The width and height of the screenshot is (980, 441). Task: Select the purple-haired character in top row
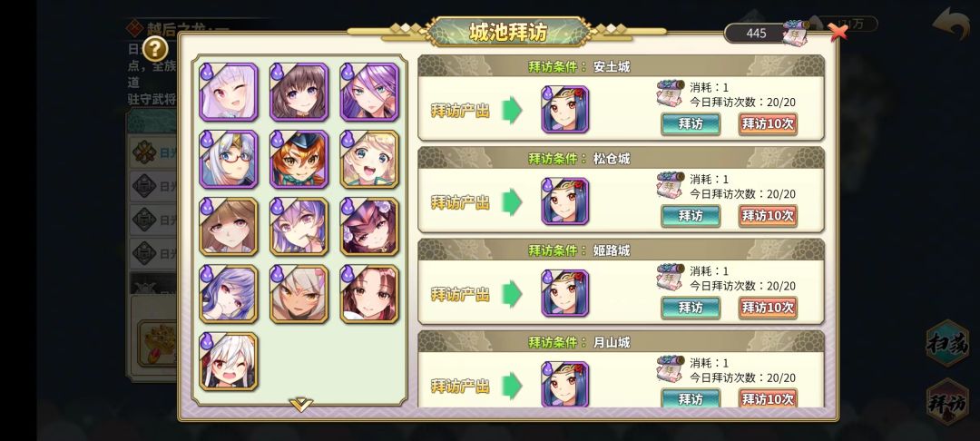click(369, 92)
